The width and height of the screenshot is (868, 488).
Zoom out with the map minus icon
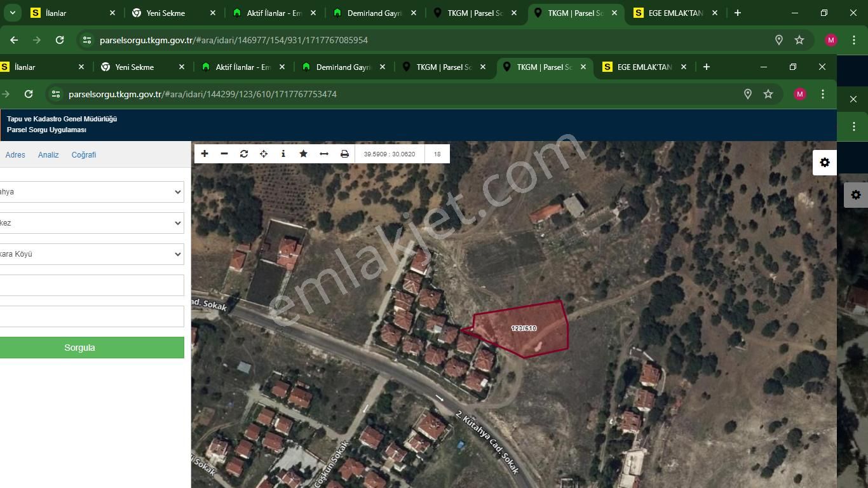[x=224, y=154]
